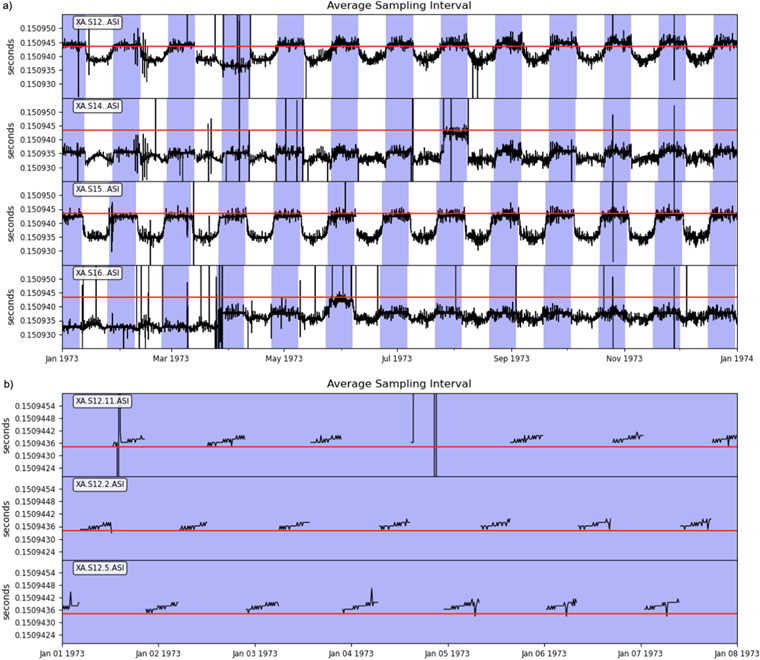Click the Mar 1973 x-axis tick label

coord(171,359)
